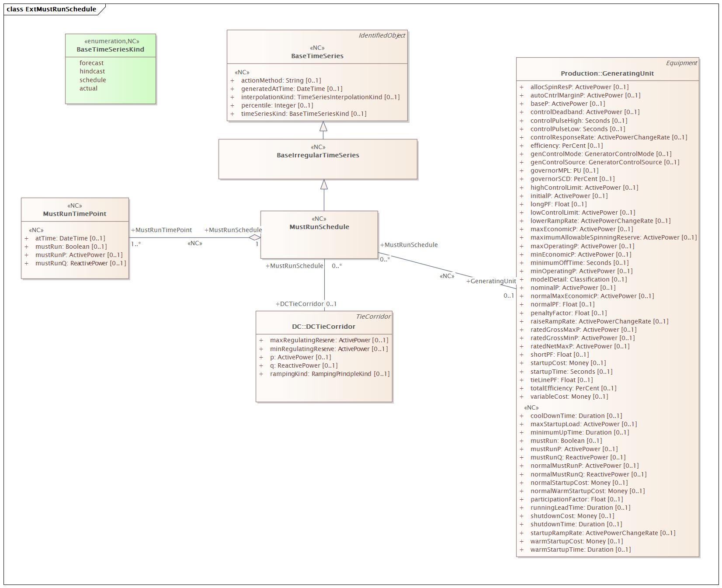Select the MustRunTimePoint class name
The height and width of the screenshot is (588, 722).
tap(75, 214)
